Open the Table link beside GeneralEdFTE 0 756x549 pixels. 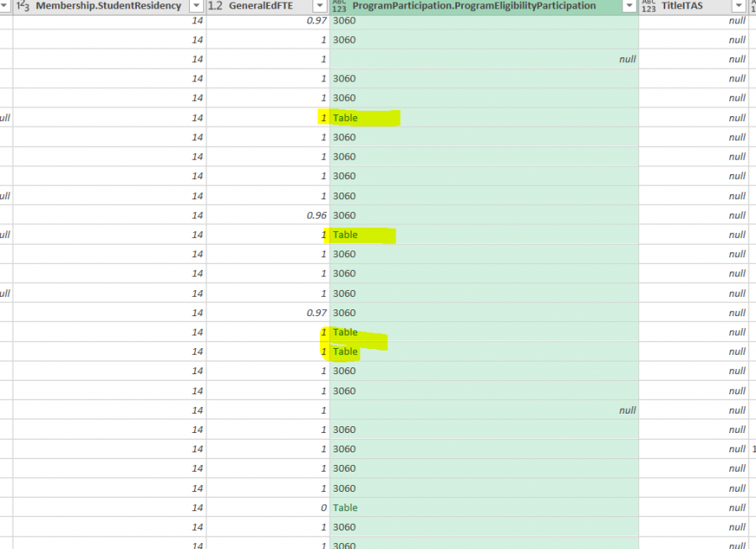click(x=345, y=508)
